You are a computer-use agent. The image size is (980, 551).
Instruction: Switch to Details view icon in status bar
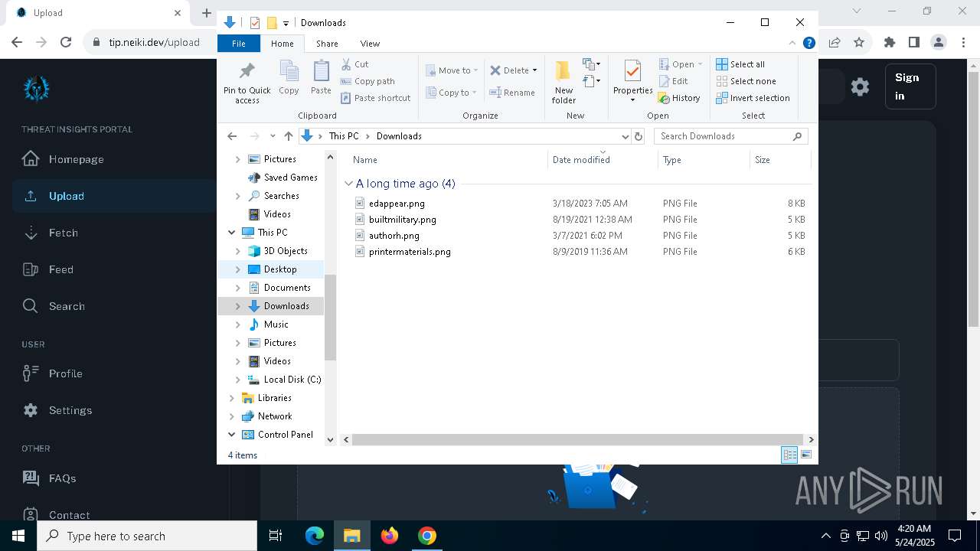coord(789,455)
